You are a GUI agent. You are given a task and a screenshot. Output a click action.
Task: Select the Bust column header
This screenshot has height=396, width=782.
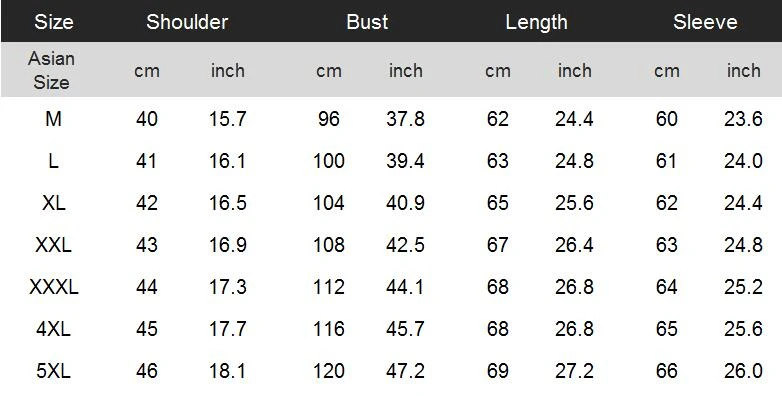[367, 22]
